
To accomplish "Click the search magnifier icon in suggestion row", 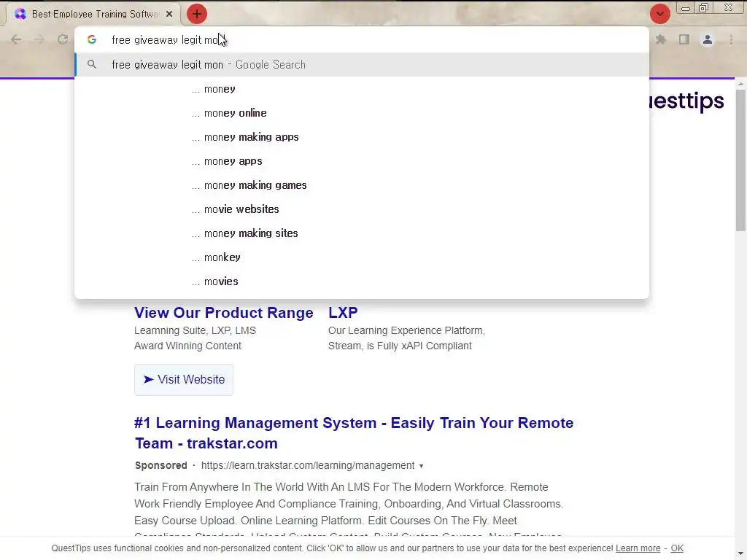I will click(92, 64).
